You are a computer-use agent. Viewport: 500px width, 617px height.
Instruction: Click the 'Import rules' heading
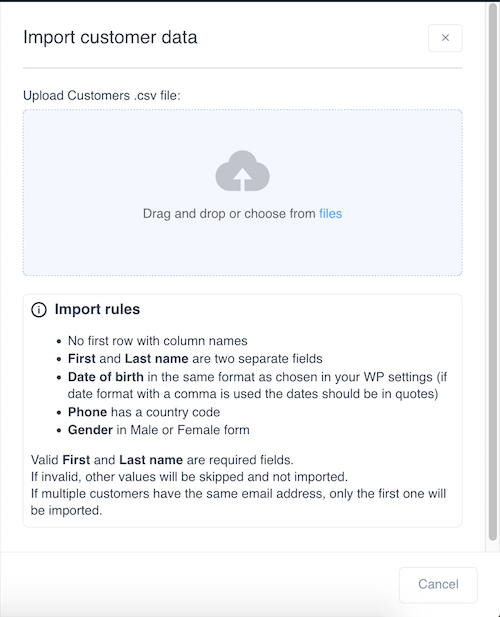(x=97, y=309)
